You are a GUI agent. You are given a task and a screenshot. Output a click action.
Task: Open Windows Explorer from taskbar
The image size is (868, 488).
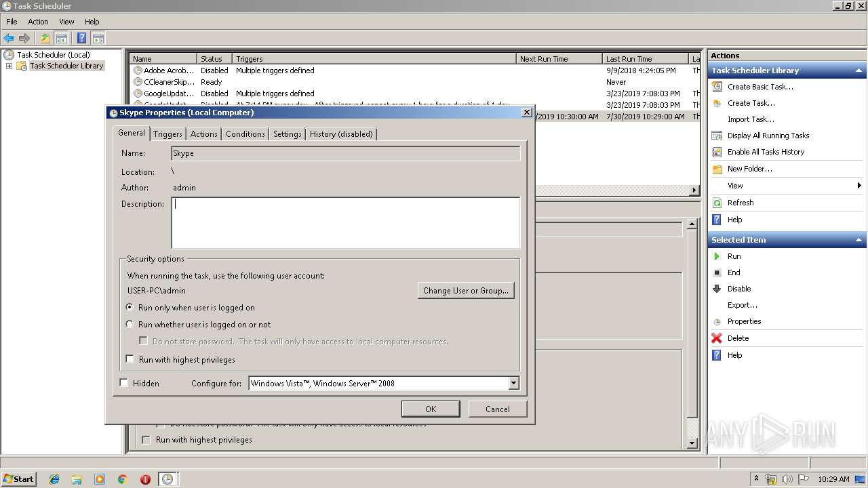[77, 479]
